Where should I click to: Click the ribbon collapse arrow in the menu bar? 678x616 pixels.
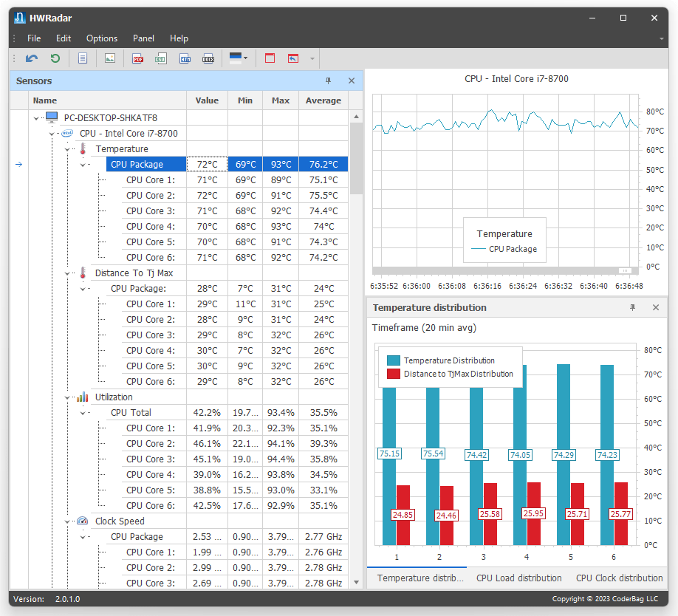[661, 39]
